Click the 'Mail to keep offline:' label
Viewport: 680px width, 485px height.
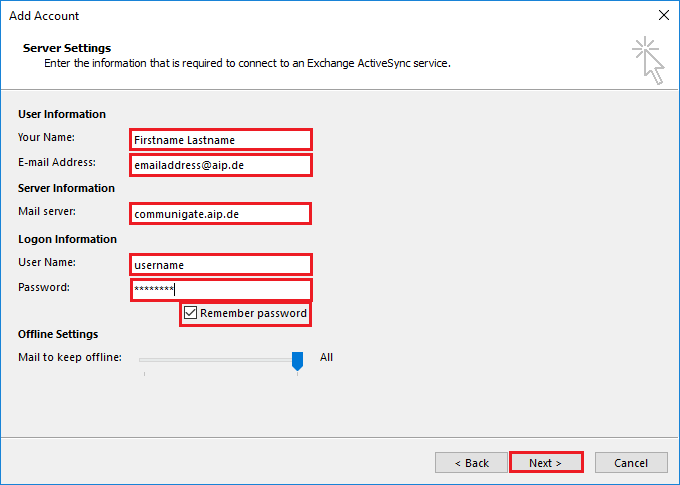tap(70, 357)
